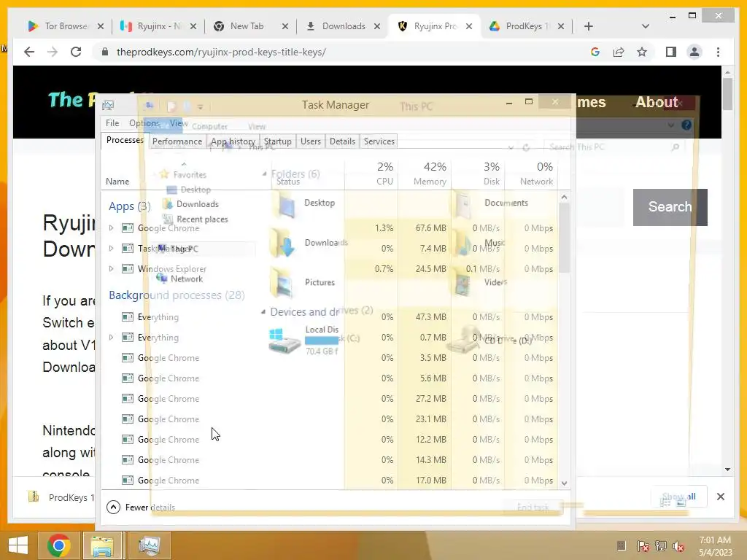Open the ProdKeys downloaded file item
The width and height of the screenshot is (747, 560).
click(x=62, y=497)
